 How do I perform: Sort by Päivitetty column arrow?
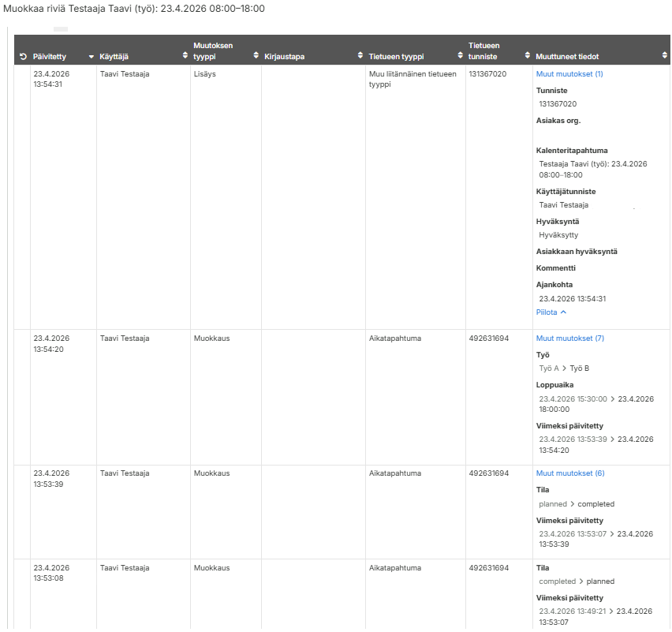click(91, 57)
